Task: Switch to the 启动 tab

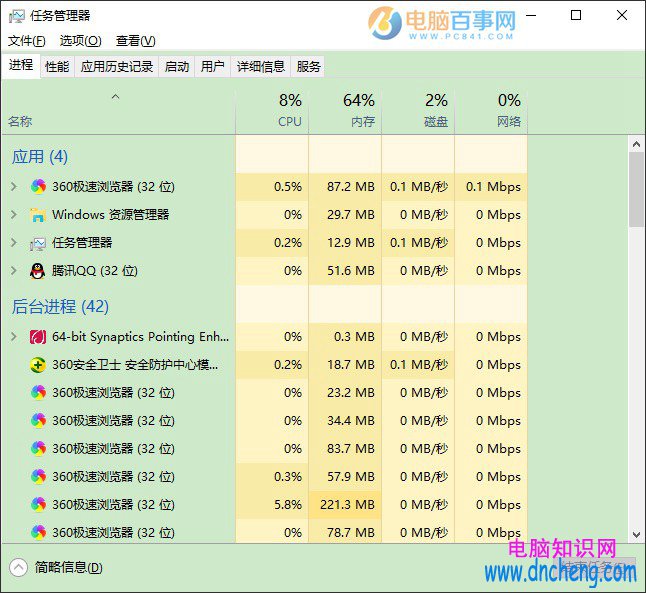Action: coord(177,66)
